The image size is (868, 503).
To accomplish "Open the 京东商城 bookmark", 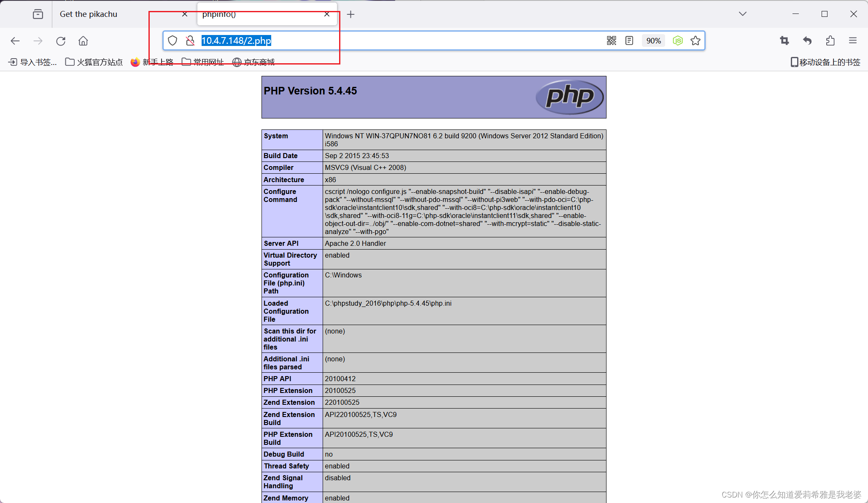I will [x=253, y=62].
